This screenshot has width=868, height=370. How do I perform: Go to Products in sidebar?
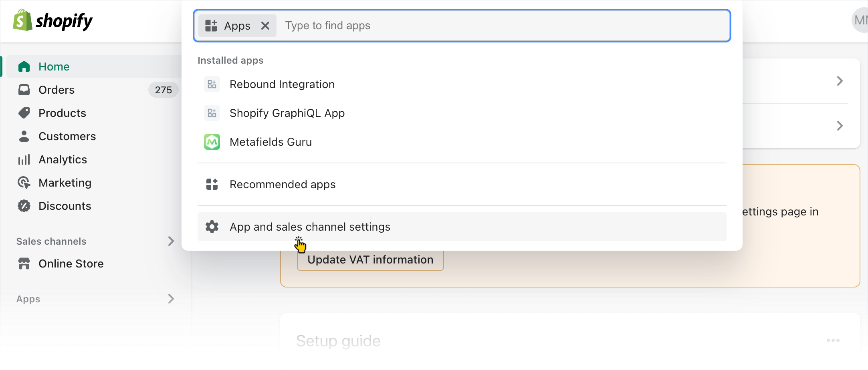pos(62,113)
